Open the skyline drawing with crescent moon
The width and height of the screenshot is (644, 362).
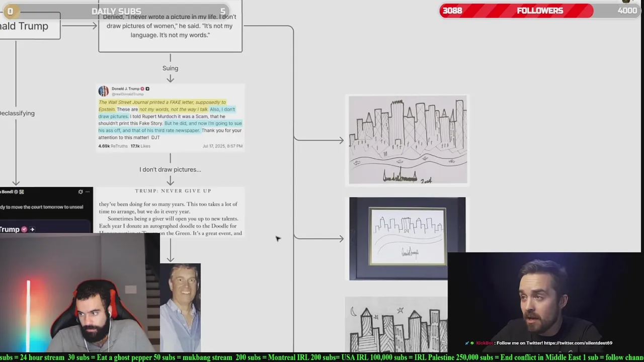pos(396,324)
